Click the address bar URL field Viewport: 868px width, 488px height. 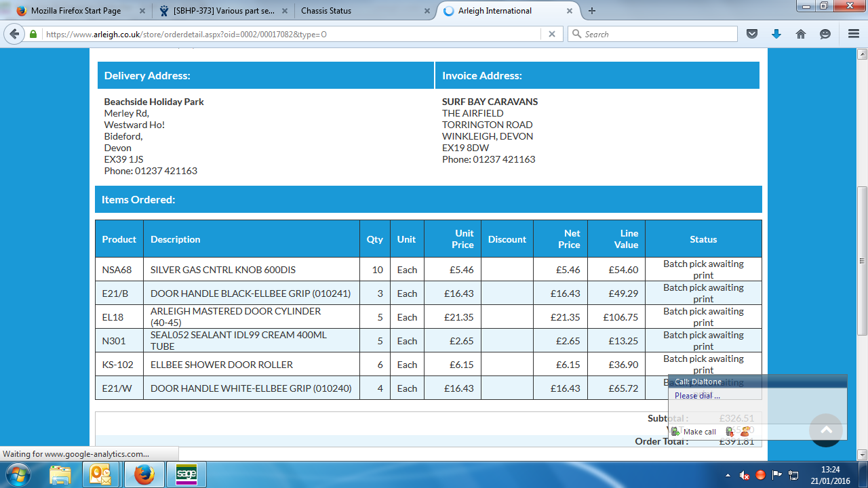click(292, 34)
